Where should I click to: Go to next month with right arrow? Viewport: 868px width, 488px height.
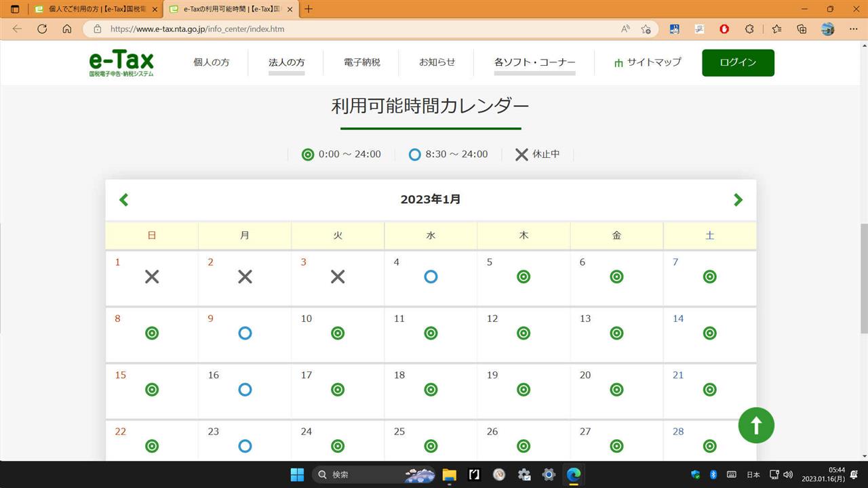[738, 200]
